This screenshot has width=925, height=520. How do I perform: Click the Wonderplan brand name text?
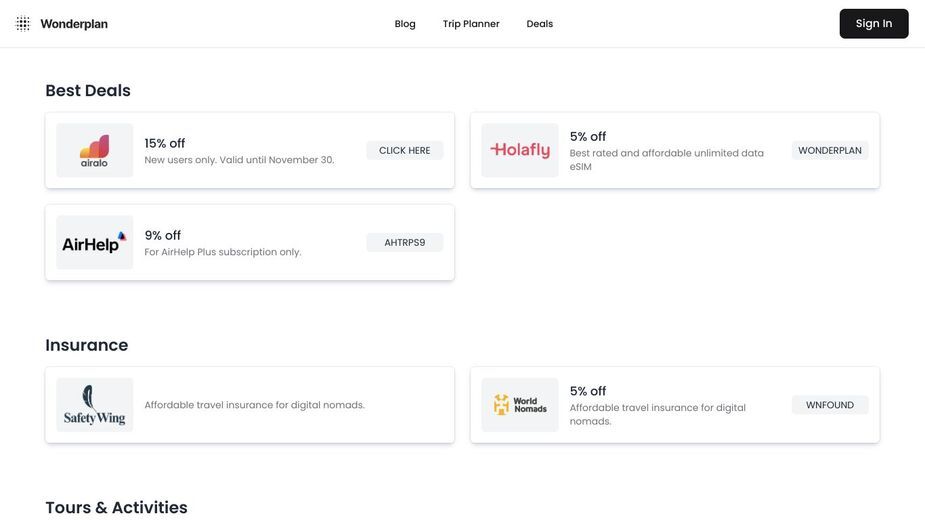(x=74, y=24)
